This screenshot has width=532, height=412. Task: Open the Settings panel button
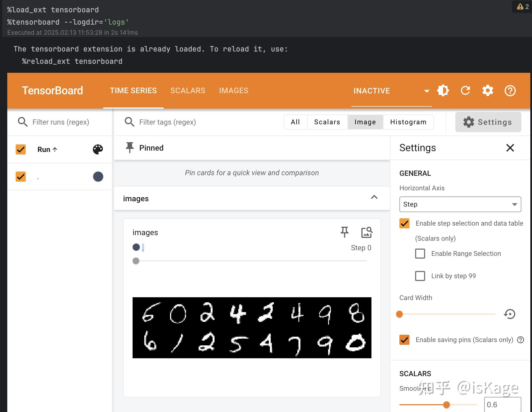click(488, 122)
